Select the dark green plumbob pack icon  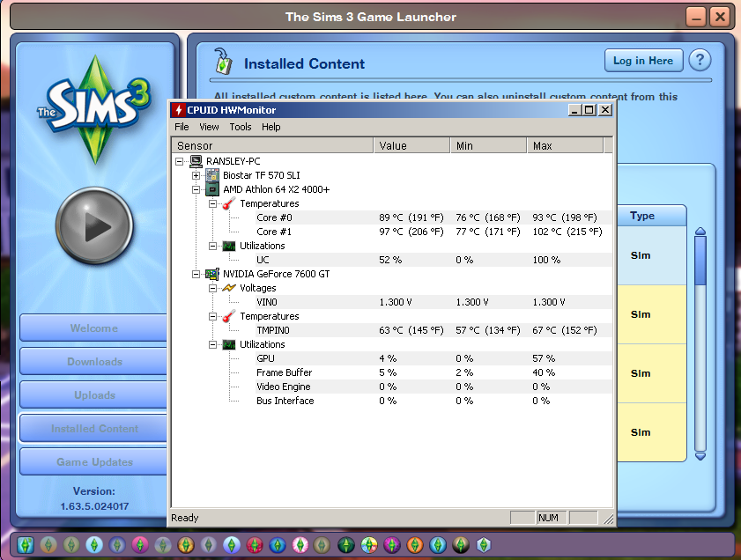(x=346, y=545)
